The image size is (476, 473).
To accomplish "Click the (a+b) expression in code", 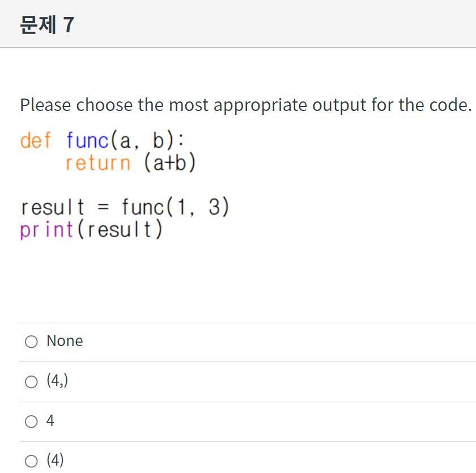I will (170, 163).
